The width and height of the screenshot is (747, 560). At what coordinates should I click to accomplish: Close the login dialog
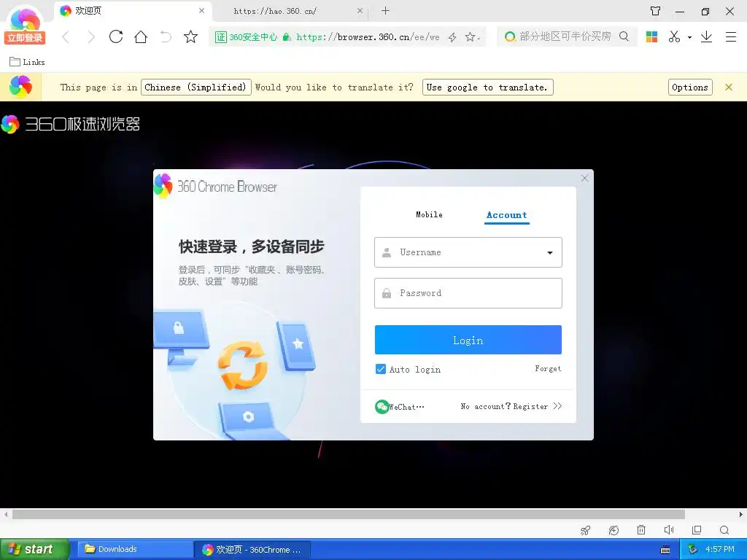[x=584, y=178]
